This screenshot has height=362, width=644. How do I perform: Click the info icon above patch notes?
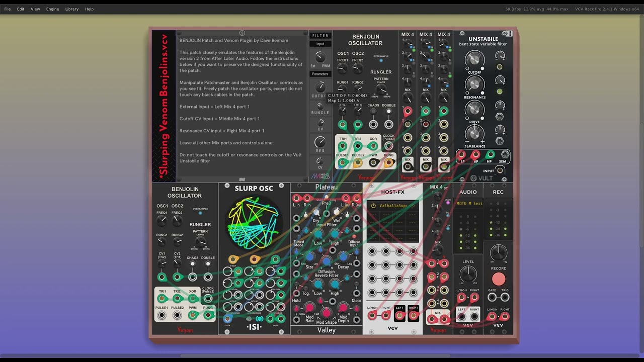coord(242,33)
